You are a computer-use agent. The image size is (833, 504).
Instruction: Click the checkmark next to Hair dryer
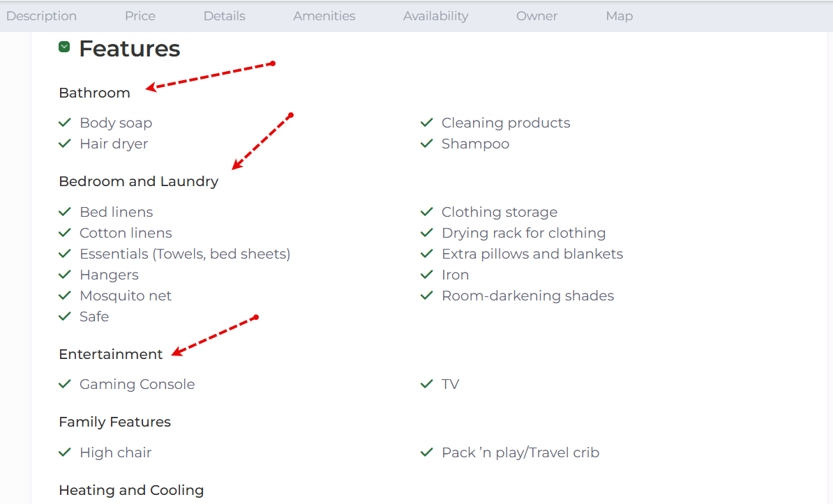(x=65, y=144)
